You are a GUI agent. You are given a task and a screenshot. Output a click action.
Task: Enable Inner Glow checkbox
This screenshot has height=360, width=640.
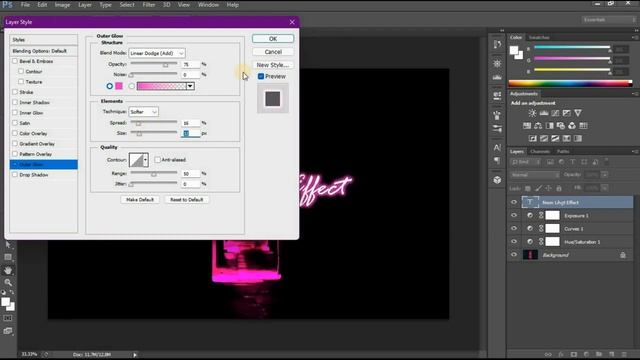click(x=15, y=113)
